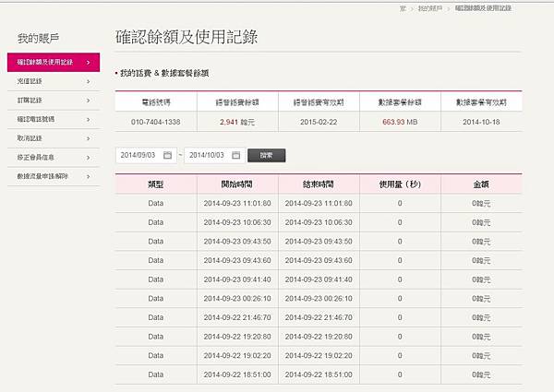Click the 金額 column header

coord(481,184)
